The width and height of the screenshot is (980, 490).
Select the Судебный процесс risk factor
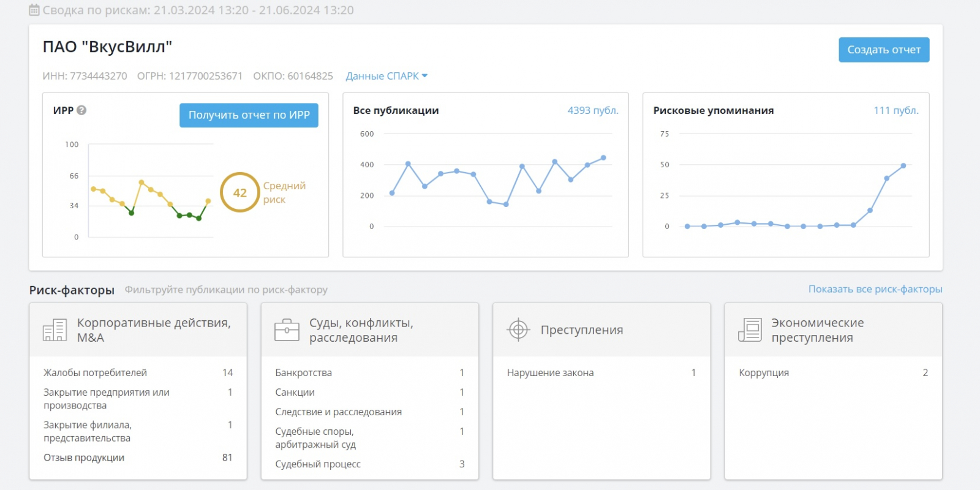(318, 464)
